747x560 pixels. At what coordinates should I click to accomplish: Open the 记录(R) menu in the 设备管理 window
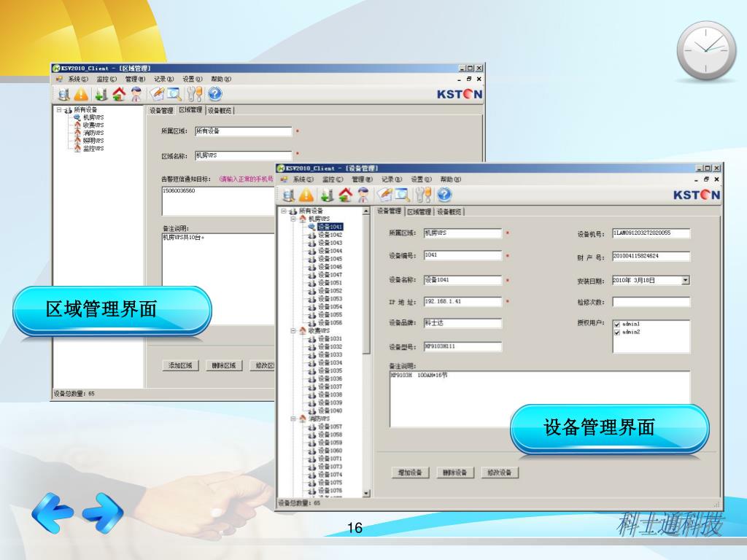click(x=392, y=179)
